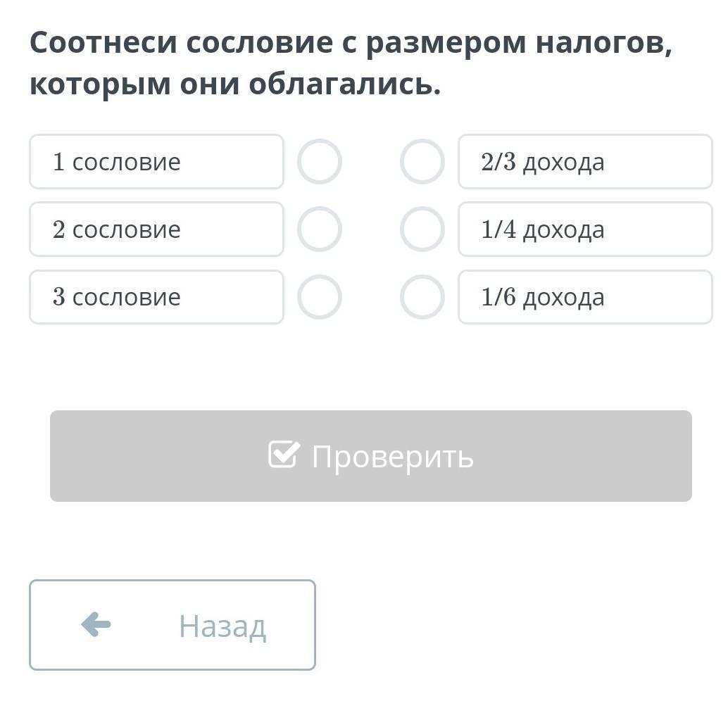The height and width of the screenshot is (701, 728).
Task: Choose the 1/4 дохода option box
Action: click(x=584, y=229)
